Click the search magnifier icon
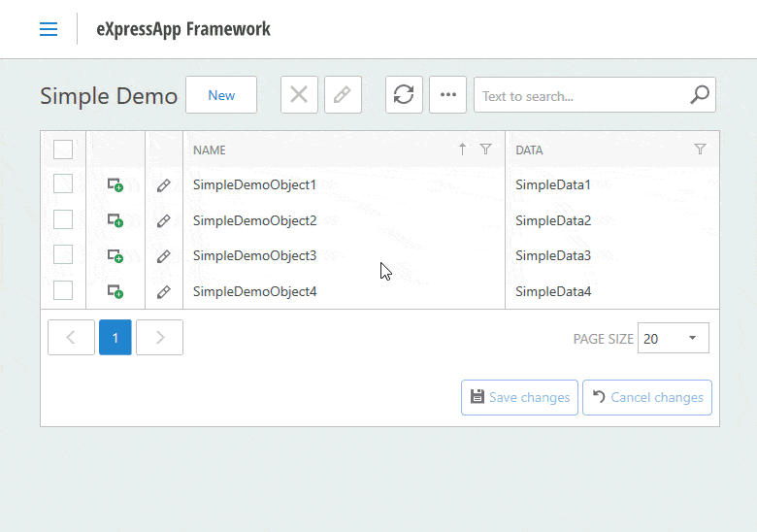Viewport: 757px width, 532px height. (x=700, y=95)
